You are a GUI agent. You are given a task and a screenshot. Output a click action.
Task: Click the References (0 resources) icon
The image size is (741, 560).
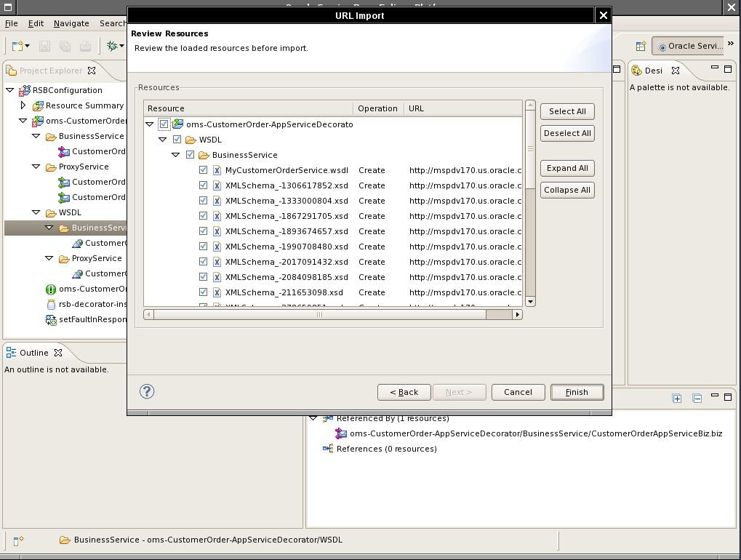click(x=328, y=449)
